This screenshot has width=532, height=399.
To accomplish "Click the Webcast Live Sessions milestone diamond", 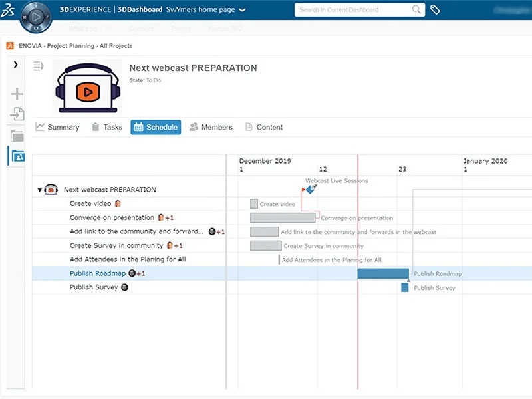I will [309, 190].
